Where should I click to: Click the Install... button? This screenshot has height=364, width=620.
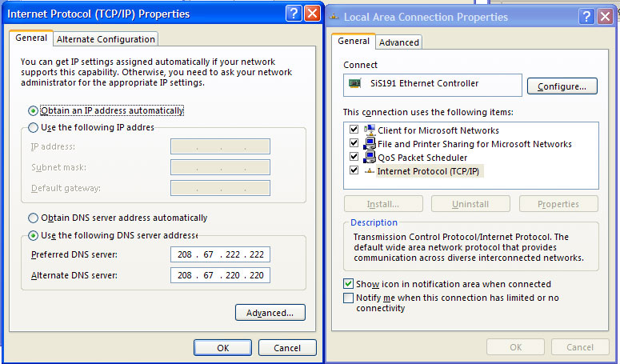[383, 204]
